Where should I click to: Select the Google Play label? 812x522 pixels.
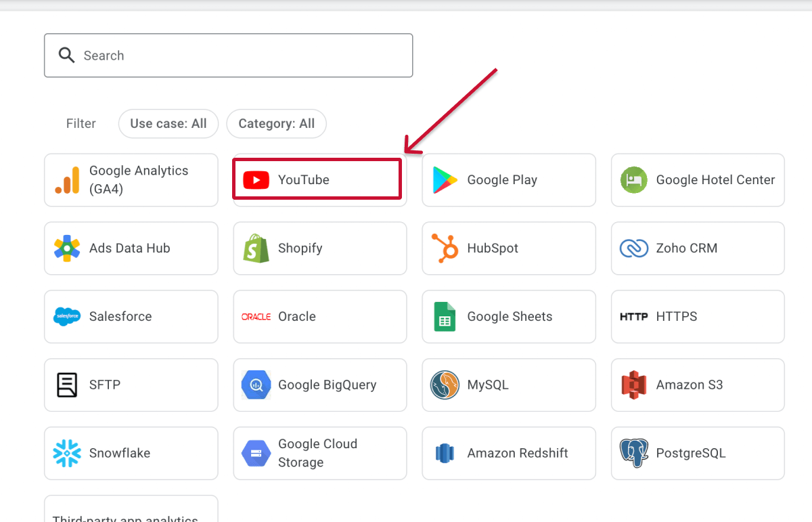tap(502, 180)
